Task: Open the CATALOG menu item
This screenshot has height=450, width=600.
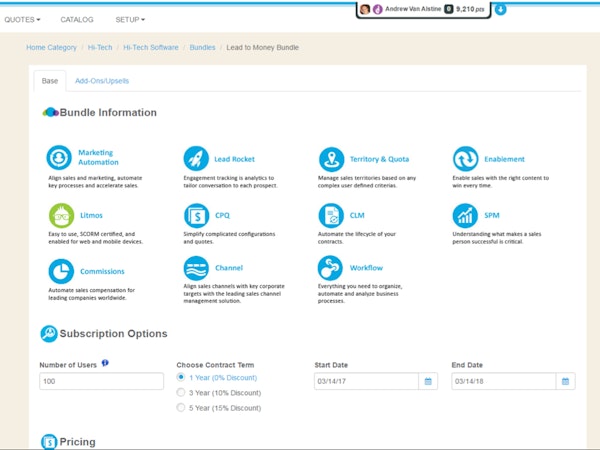Action: (x=77, y=20)
